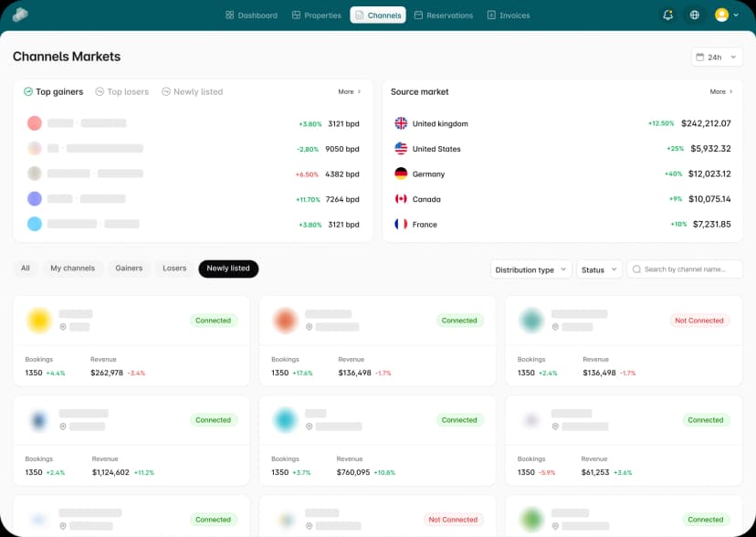Click the United States flag icon
This screenshot has width=756, height=537.
(401, 149)
